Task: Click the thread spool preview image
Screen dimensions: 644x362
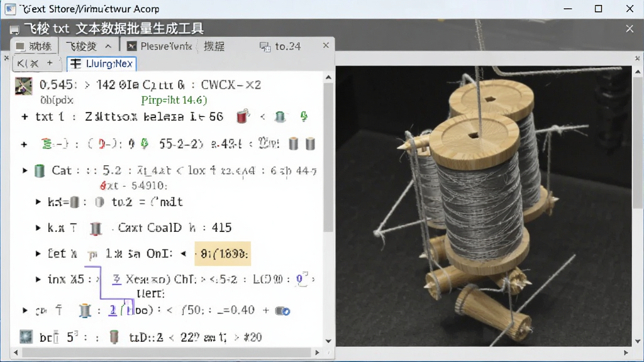Action: pos(484,206)
